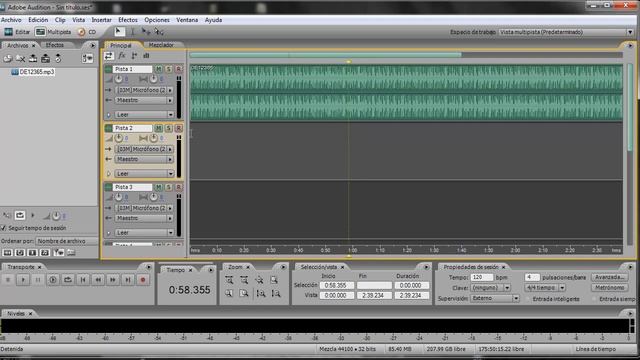The width and height of the screenshot is (640, 360).
Task: Mute Pista 2
Action: [x=158, y=128]
